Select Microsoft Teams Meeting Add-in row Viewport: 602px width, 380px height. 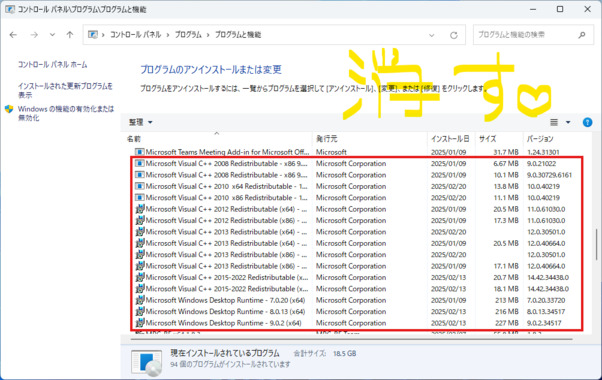pyautogui.click(x=357, y=152)
